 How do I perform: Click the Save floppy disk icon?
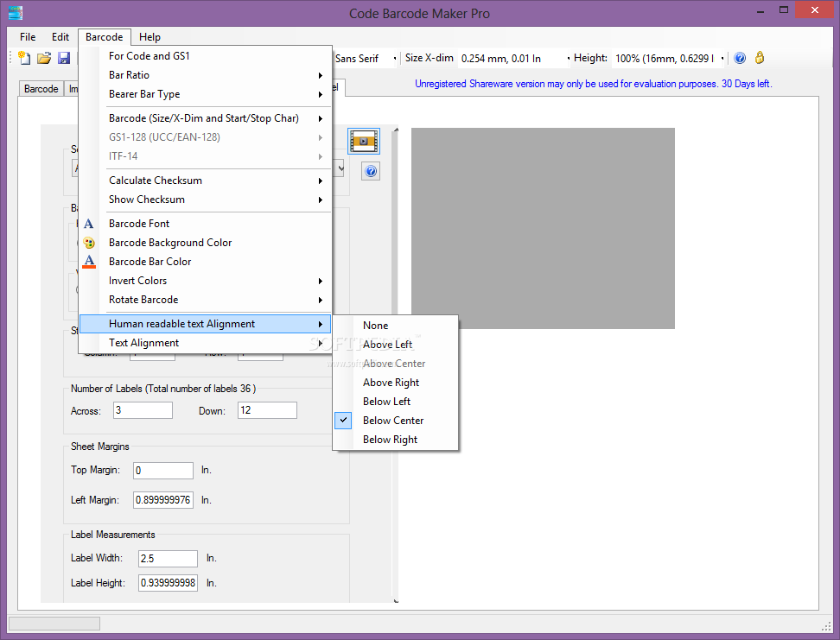tap(64, 58)
